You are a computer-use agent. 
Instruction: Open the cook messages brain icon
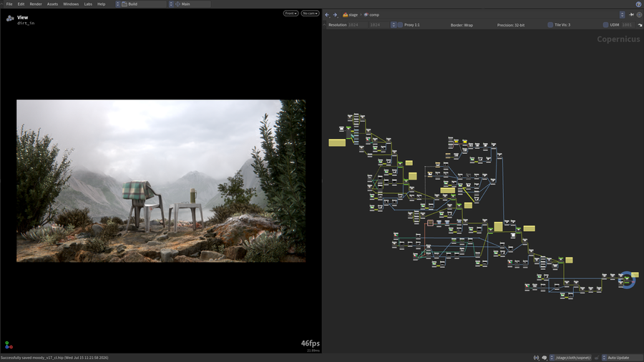pos(545,358)
